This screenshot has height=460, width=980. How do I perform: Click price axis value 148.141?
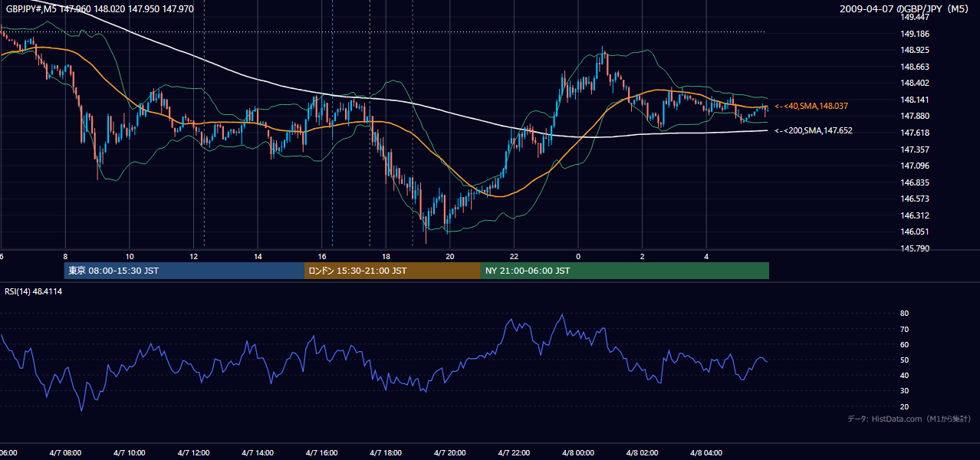click(915, 100)
